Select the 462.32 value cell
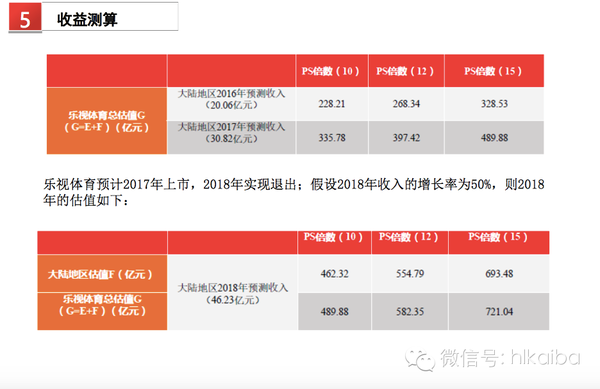This screenshot has width=600, height=389. pos(334,274)
